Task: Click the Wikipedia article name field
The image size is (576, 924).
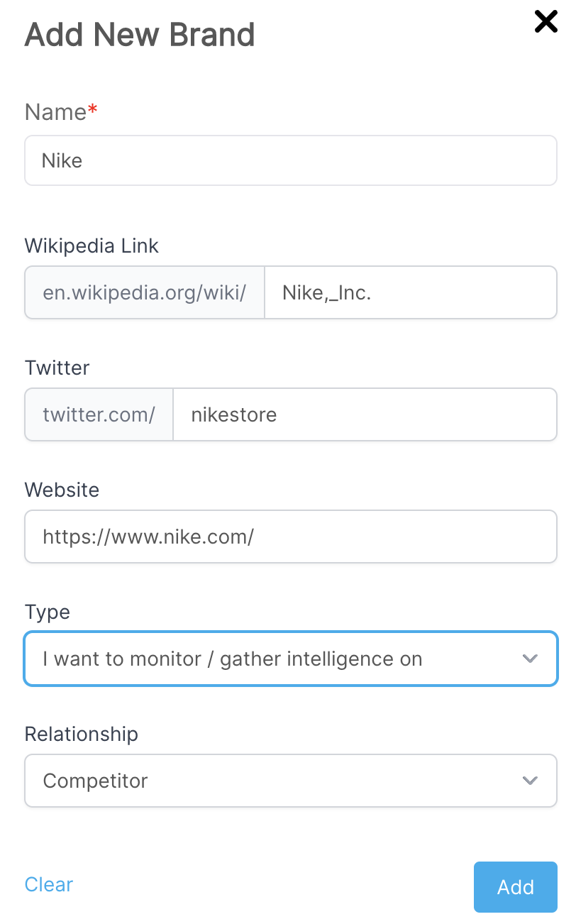Action: [x=411, y=292]
